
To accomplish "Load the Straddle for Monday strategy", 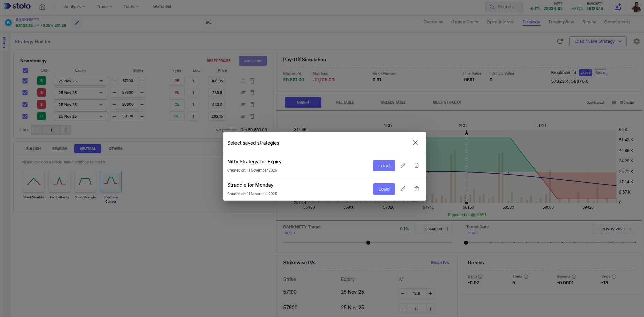I will 384,189.
